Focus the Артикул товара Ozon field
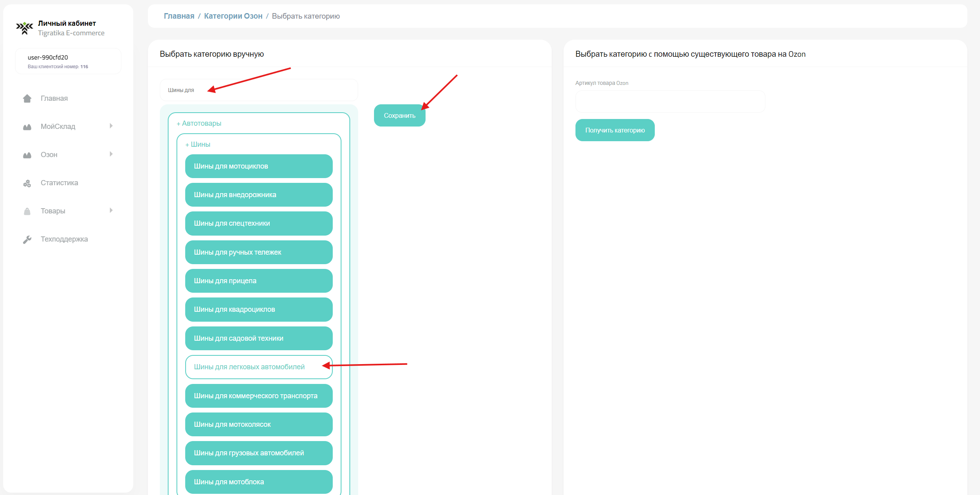 pos(670,102)
